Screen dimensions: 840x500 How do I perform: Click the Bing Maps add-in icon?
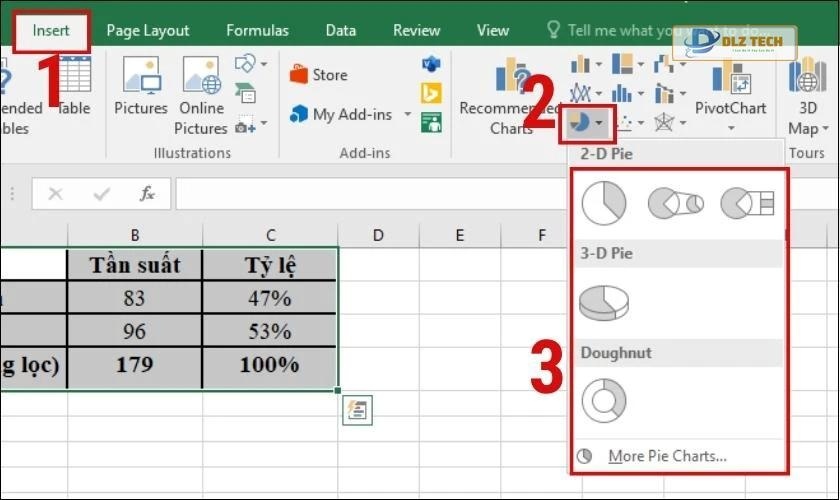pyautogui.click(x=431, y=94)
